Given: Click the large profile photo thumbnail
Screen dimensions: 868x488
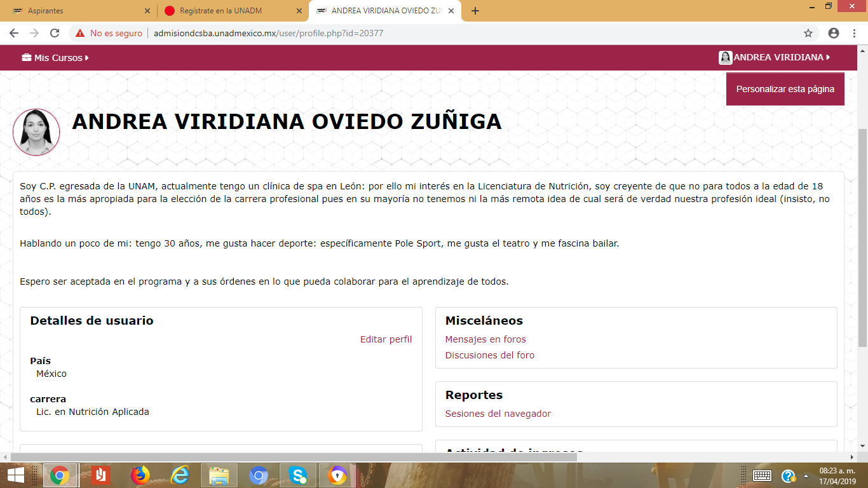Looking at the screenshot, I should tap(36, 132).
